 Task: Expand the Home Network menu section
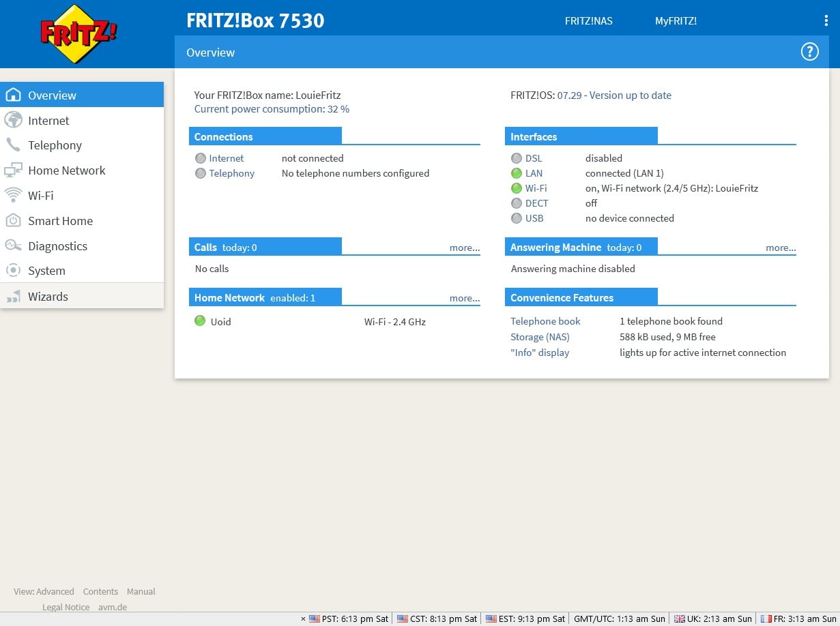point(66,170)
